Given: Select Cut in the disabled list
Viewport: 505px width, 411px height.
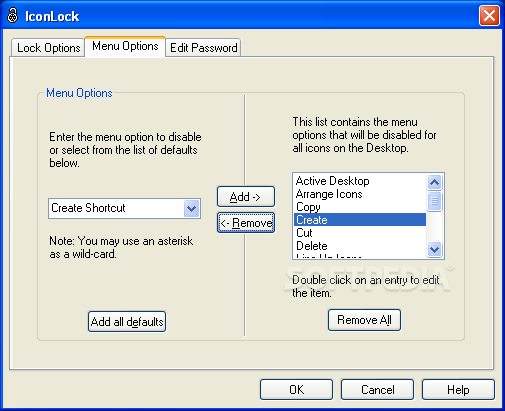Looking at the screenshot, I should [x=360, y=233].
